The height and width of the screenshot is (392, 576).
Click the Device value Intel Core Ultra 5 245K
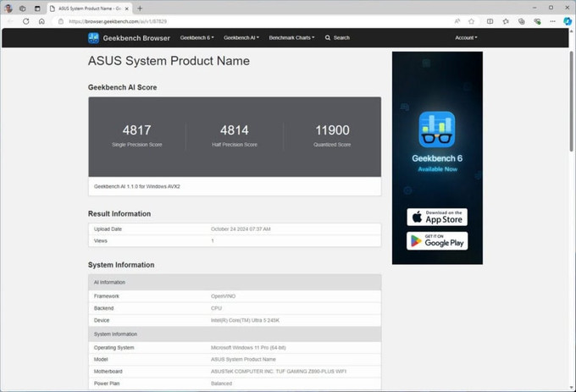pos(245,320)
